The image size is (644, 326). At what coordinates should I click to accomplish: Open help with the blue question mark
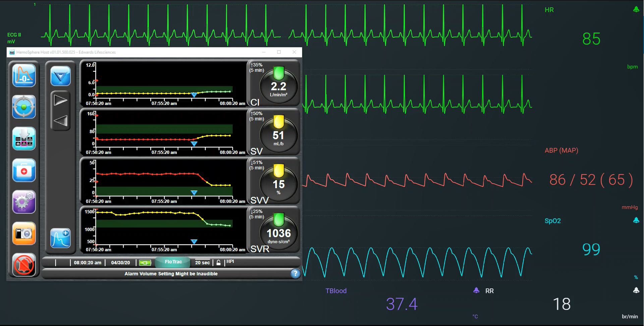pos(295,274)
